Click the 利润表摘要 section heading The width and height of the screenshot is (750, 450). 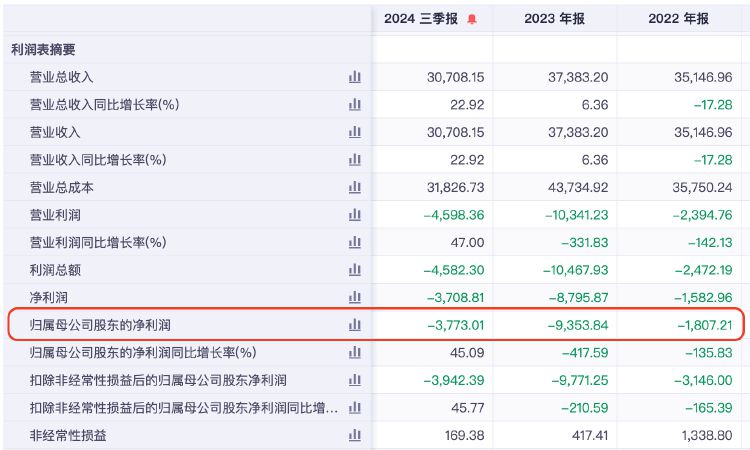[x=43, y=49]
